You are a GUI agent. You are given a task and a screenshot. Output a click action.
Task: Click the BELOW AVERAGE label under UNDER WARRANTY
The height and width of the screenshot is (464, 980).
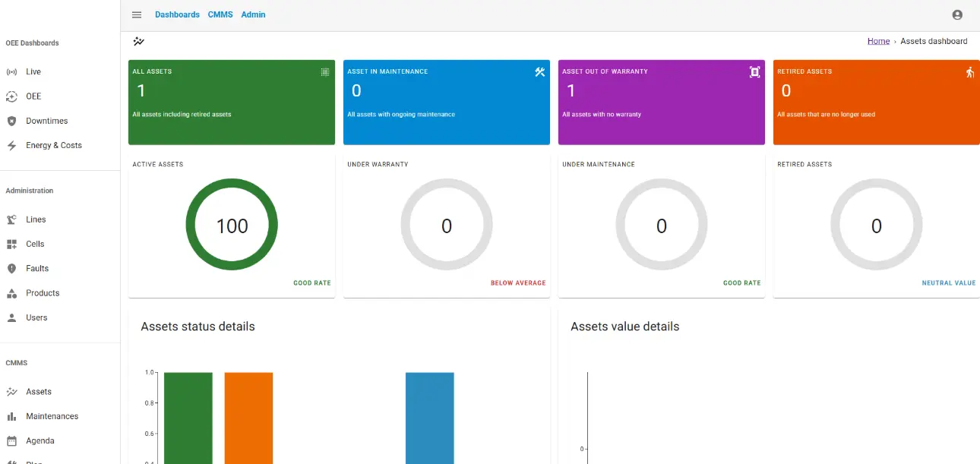click(518, 283)
